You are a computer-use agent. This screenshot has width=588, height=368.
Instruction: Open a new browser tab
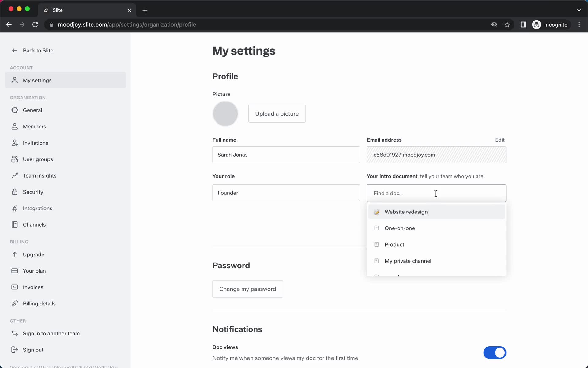(145, 10)
